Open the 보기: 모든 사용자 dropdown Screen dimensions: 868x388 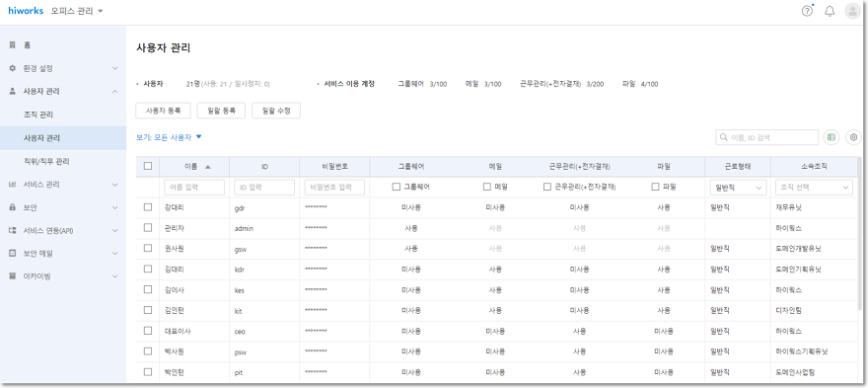pos(169,137)
